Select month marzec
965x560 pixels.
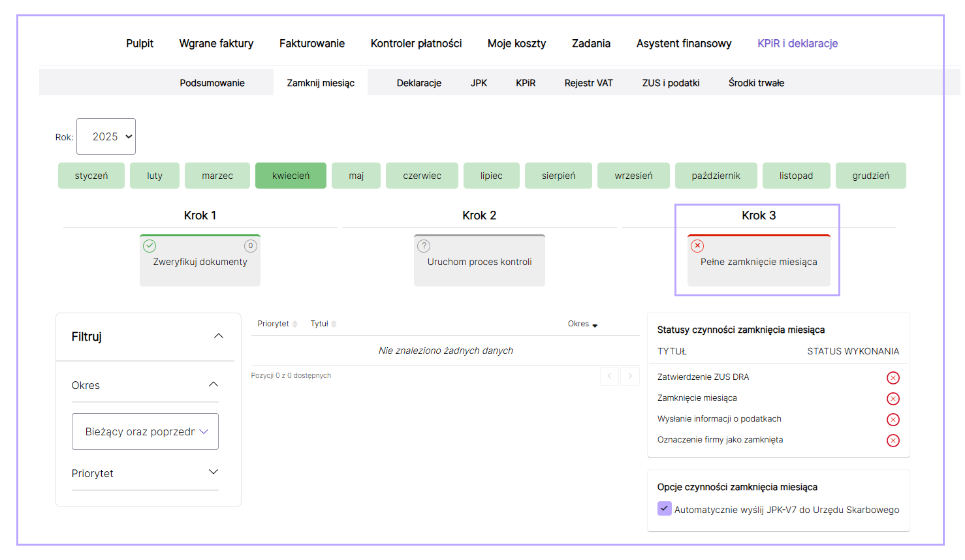click(x=217, y=176)
